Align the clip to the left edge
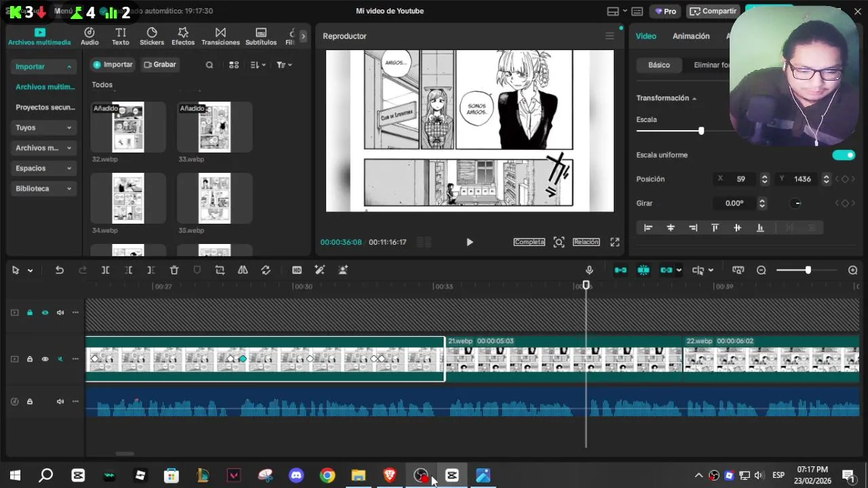 pyautogui.click(x=648, y=228)
